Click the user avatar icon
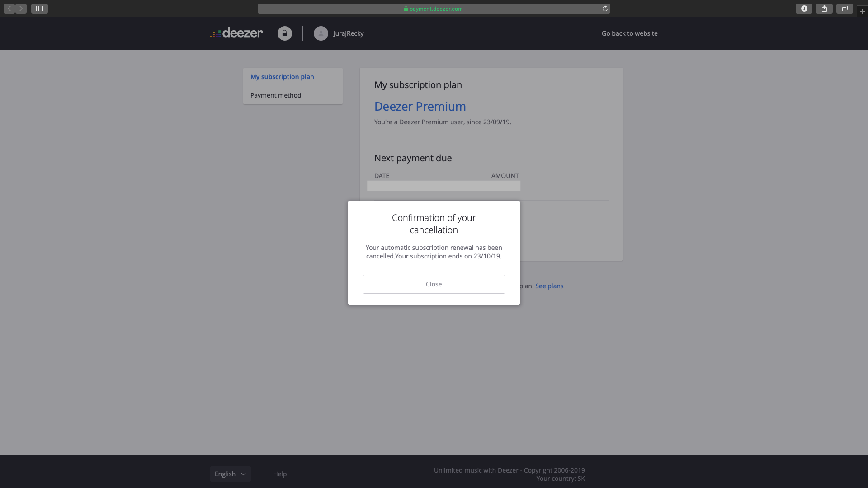This screenshot has height=488, width=868. tap(321, 33)
